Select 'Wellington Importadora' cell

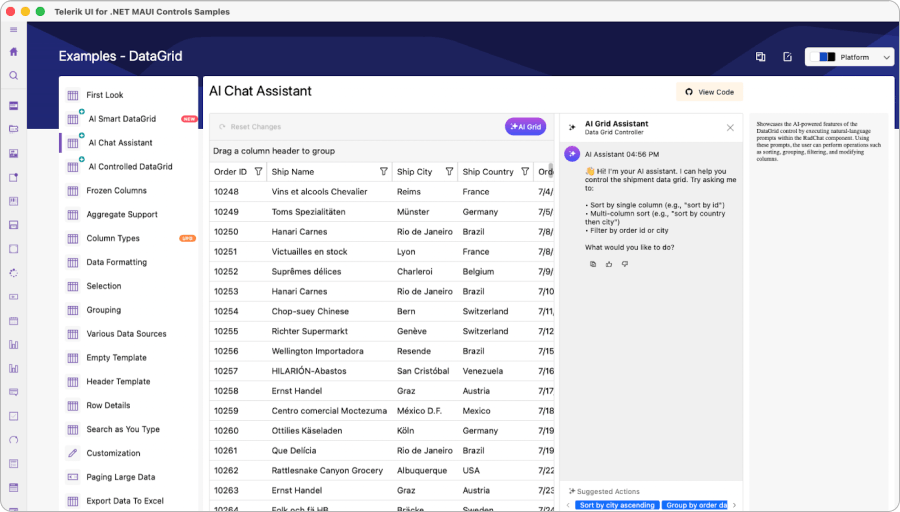pos(329,351)
